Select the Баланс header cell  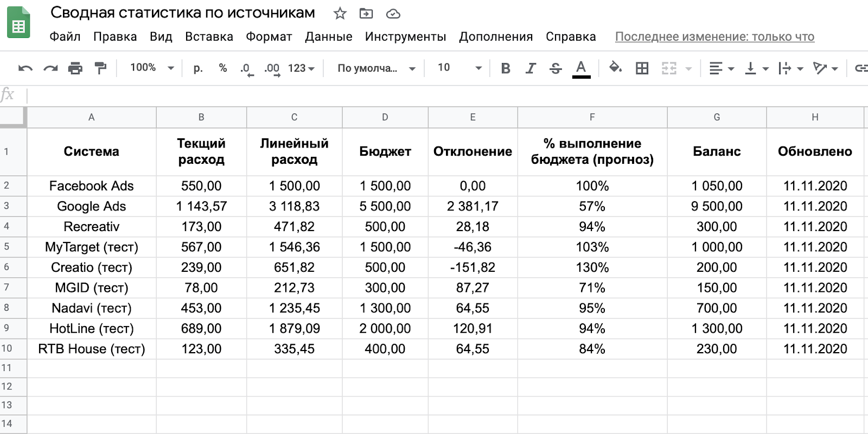717,151
